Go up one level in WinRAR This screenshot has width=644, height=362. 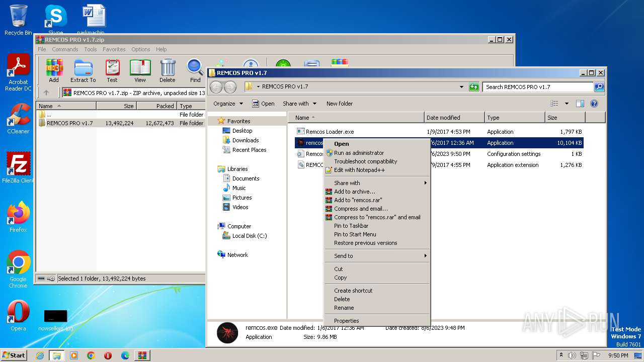click(x=46, y=93)
